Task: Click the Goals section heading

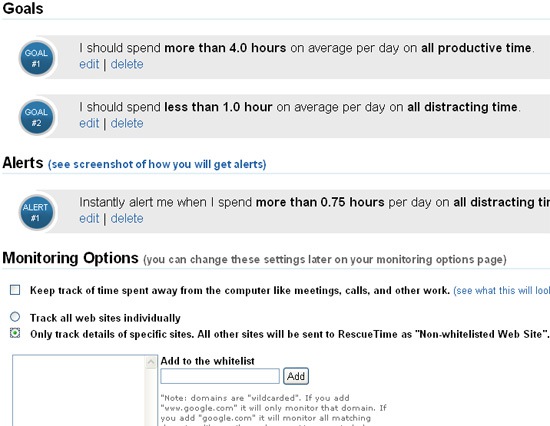Action: (23, 8)
